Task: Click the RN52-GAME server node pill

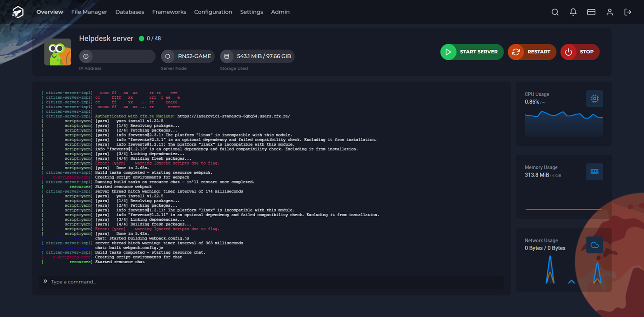Action: pyautogui.click(x=188, y=56)
